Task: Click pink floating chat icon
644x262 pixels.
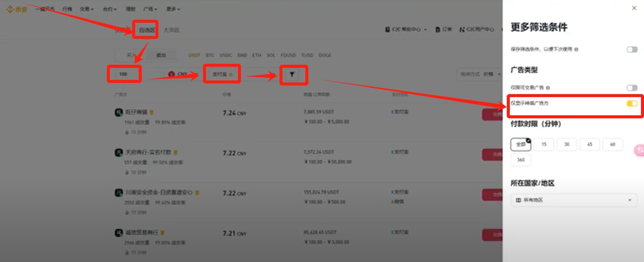Action: tap(640, 150)
